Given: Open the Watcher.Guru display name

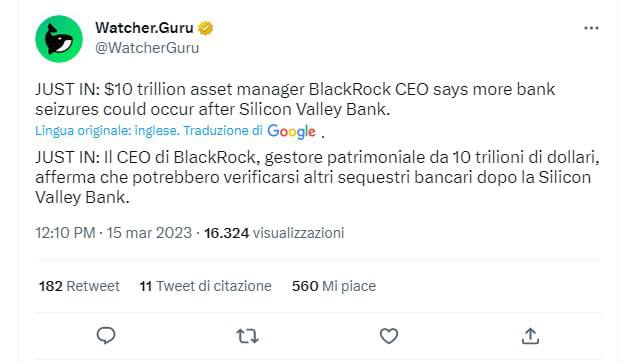Looking at the screenshot, I should [x=144, y=28].
